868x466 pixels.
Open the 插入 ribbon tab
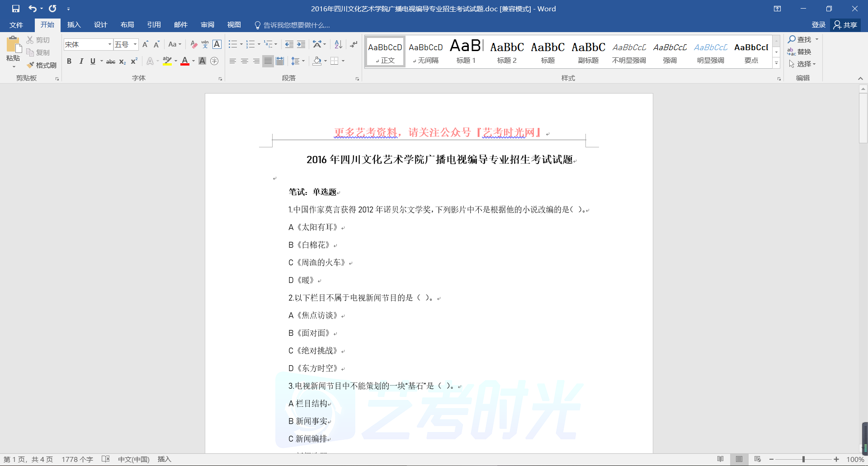[x=74, y=25]
